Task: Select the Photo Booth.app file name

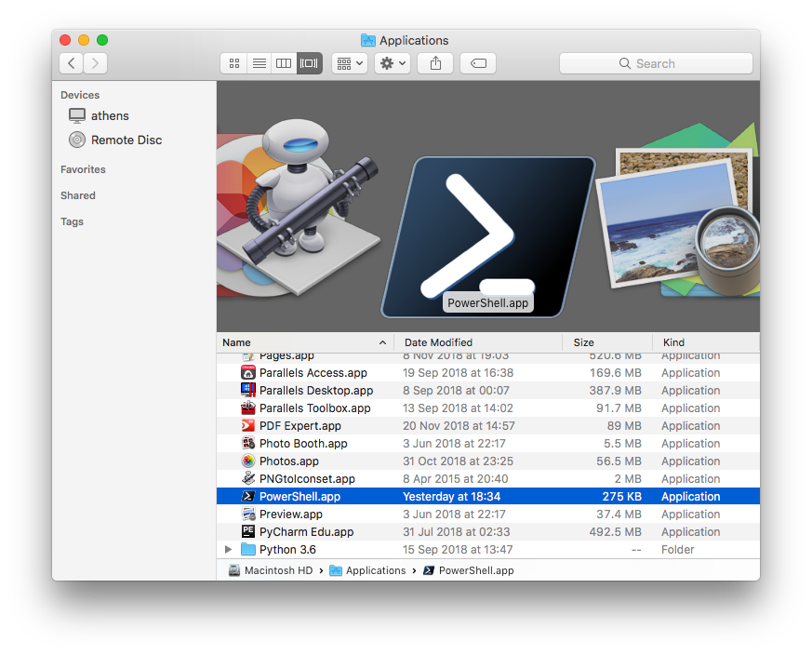Action: [x=303, y=444]
